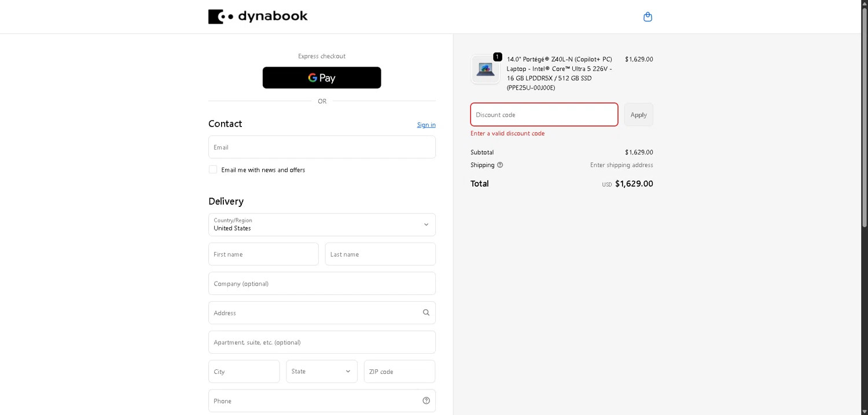
Task: Click the 'Express checkout' label
Action: coord(322,56)
